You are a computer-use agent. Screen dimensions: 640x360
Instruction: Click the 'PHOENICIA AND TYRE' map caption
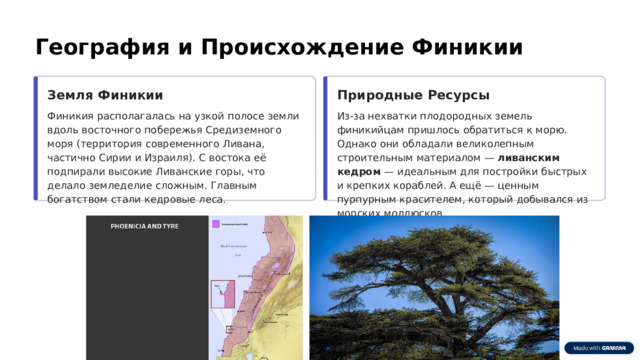pos(144,226)
